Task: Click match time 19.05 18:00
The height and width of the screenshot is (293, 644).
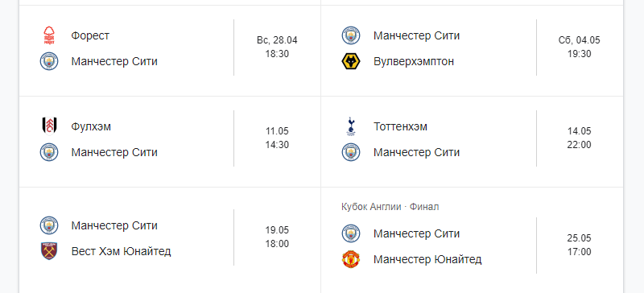Action: tap(277, 237)
